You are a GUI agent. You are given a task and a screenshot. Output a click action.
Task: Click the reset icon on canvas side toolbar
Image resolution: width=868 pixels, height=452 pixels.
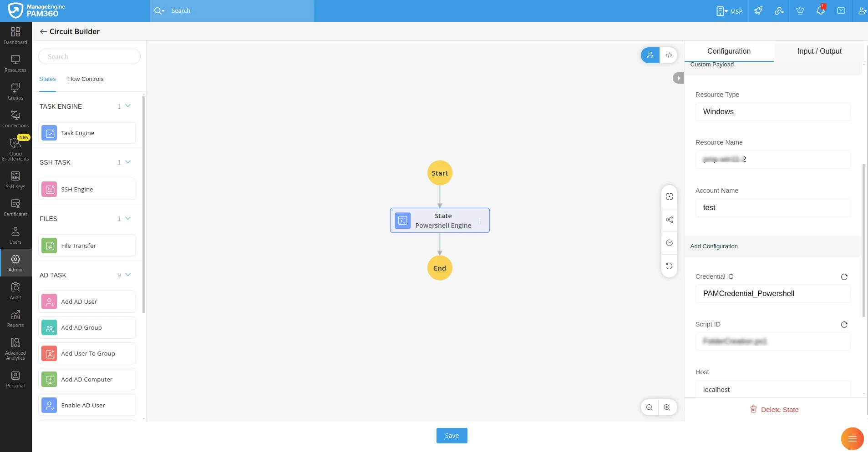click(x=669, y=266)
